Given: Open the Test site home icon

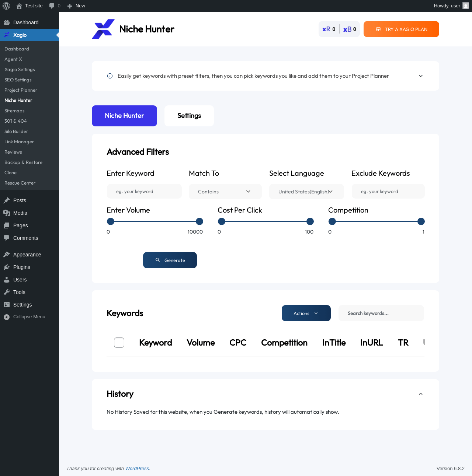Looking at the screenshot, I should 19,6.
